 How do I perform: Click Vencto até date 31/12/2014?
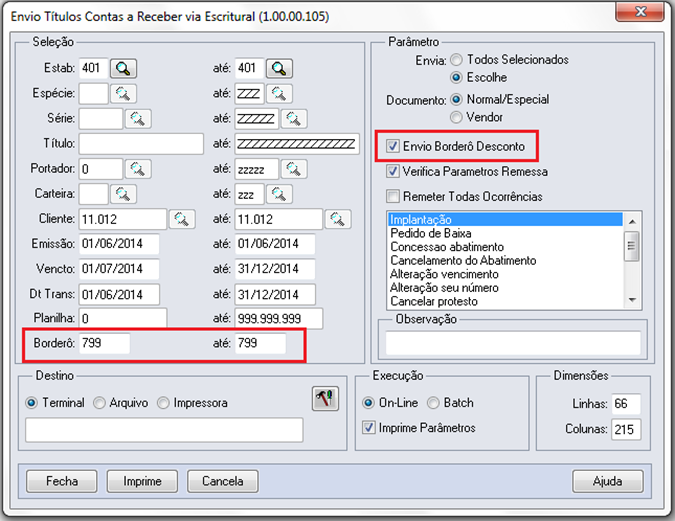[275, 269]
